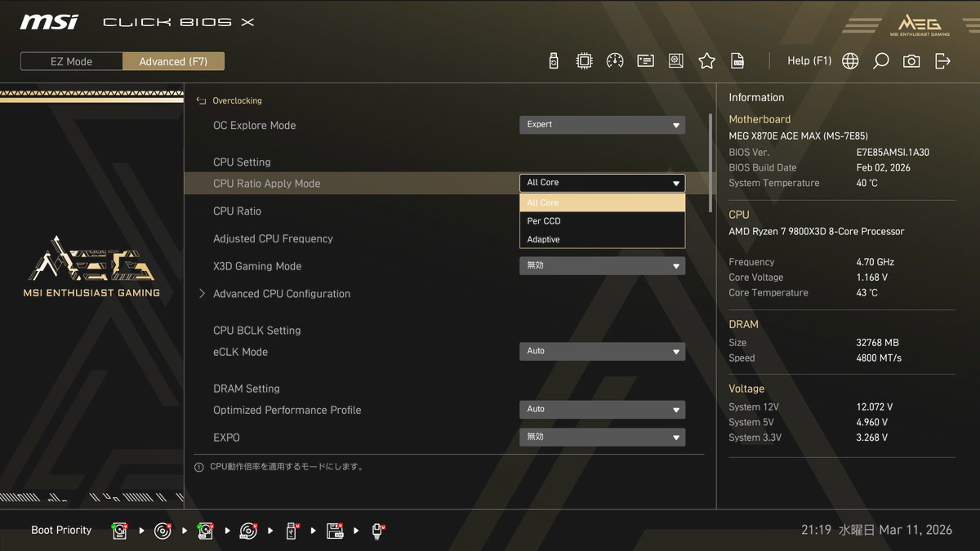
Task: Open the X3D Gaming Mode dropdown
Action: (602, 266)
